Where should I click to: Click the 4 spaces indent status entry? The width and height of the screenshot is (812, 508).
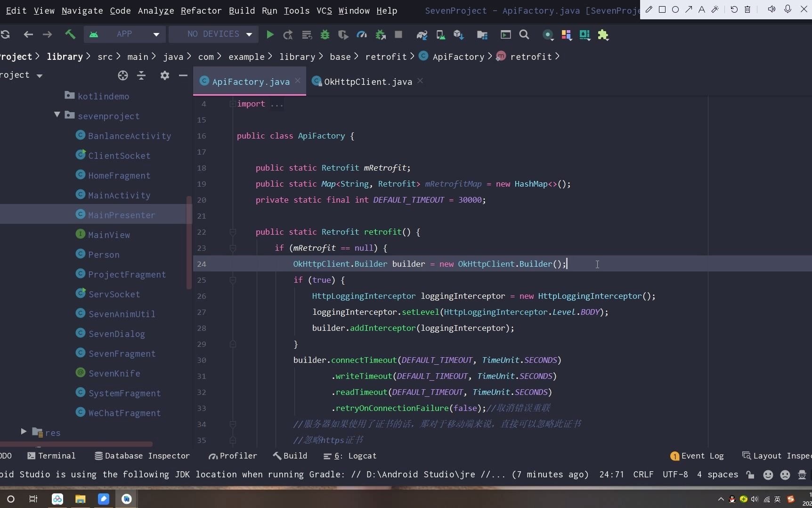coord(717,475)
